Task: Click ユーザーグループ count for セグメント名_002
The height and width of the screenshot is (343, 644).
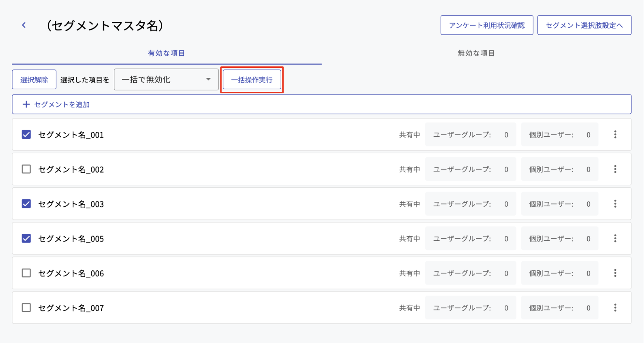Action: click(471, 169)
